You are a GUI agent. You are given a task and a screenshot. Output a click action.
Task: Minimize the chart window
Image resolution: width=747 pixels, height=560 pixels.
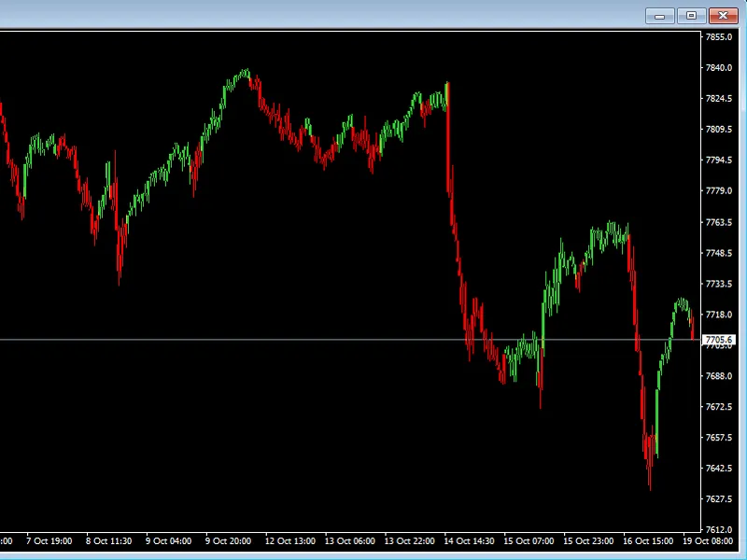[659, 16]
